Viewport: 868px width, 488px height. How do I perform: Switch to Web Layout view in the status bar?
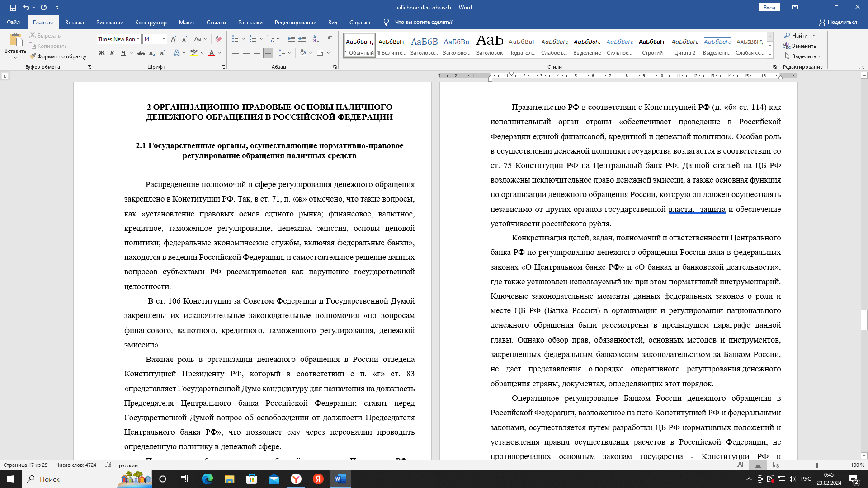[x=776, y=465]
